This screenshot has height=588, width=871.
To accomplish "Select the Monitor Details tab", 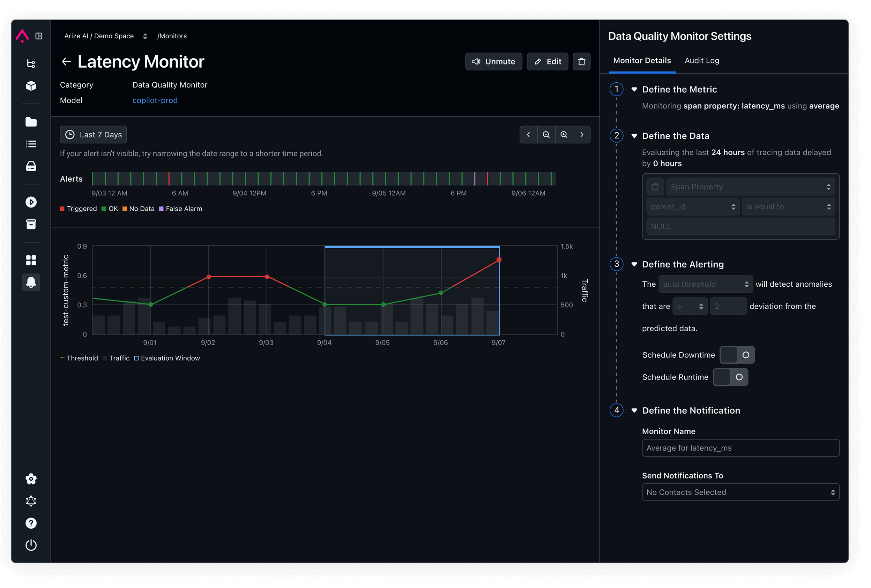I will pos(642,61).
